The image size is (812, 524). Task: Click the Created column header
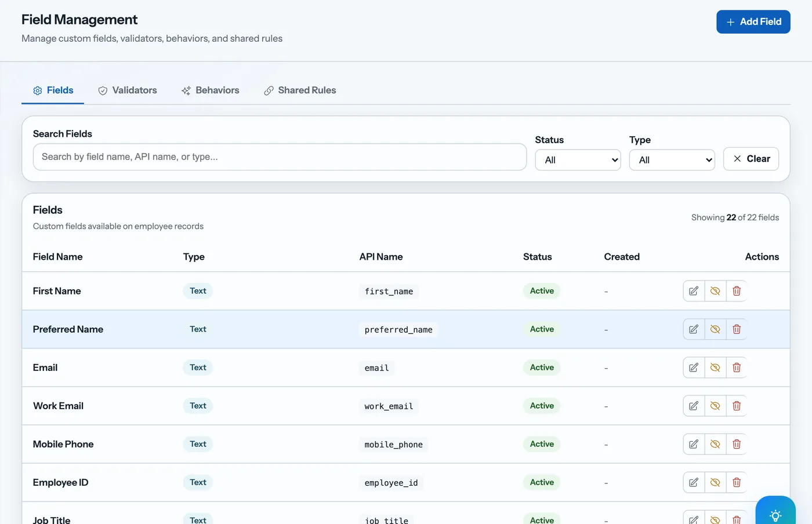[622, 257]
